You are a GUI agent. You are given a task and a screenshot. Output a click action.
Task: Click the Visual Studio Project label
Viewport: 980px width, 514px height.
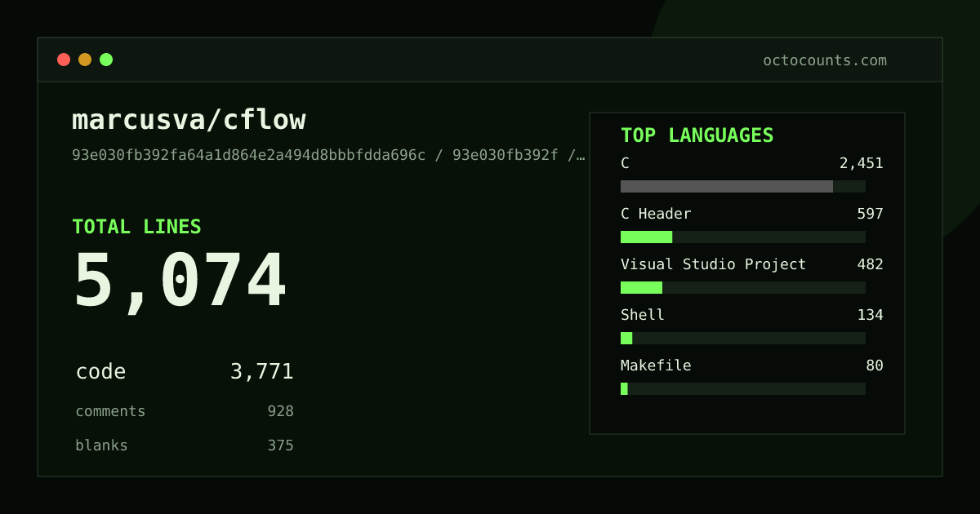[713, 264]
